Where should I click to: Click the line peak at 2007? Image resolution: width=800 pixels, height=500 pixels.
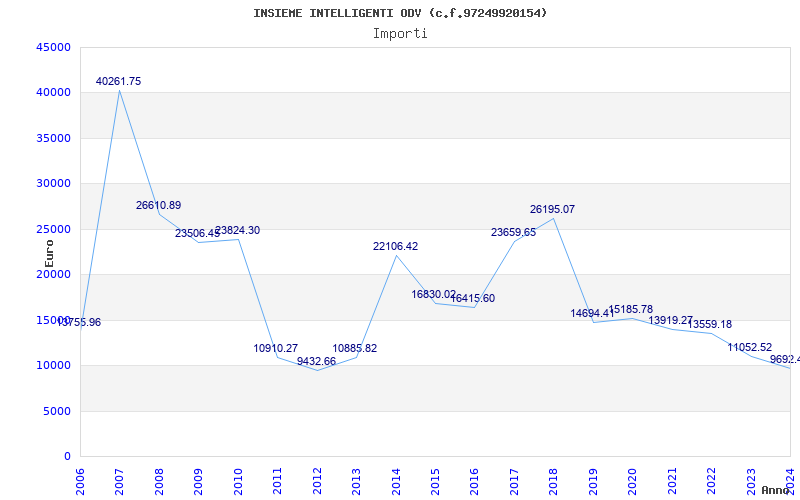coord(119,90)
